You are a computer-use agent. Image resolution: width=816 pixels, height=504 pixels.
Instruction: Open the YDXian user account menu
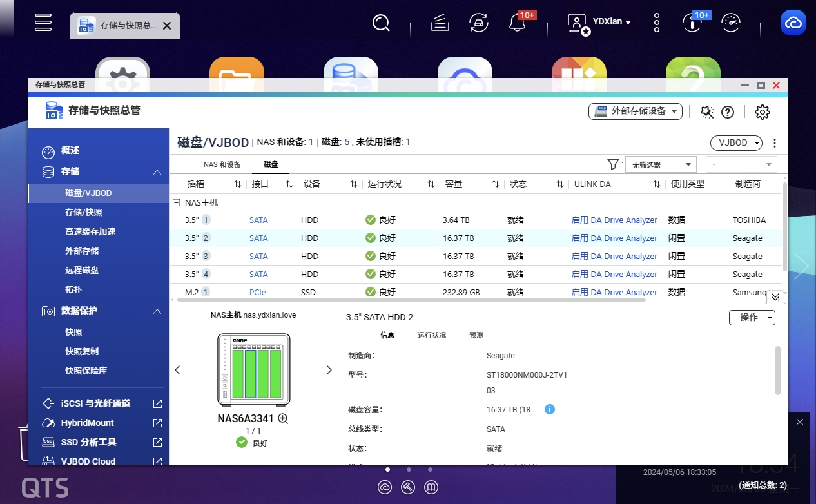pyautogui.click(x=599, y=23)
